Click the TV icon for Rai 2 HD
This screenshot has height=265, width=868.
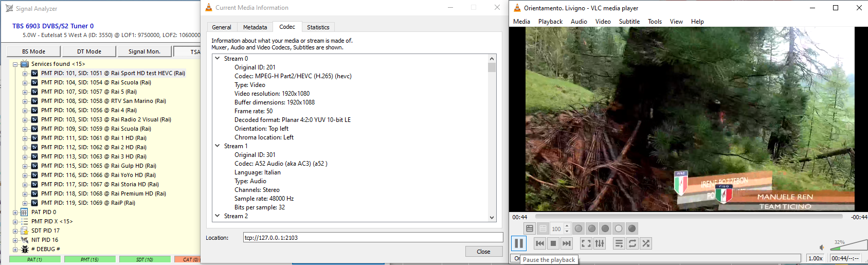coord(34,147)
